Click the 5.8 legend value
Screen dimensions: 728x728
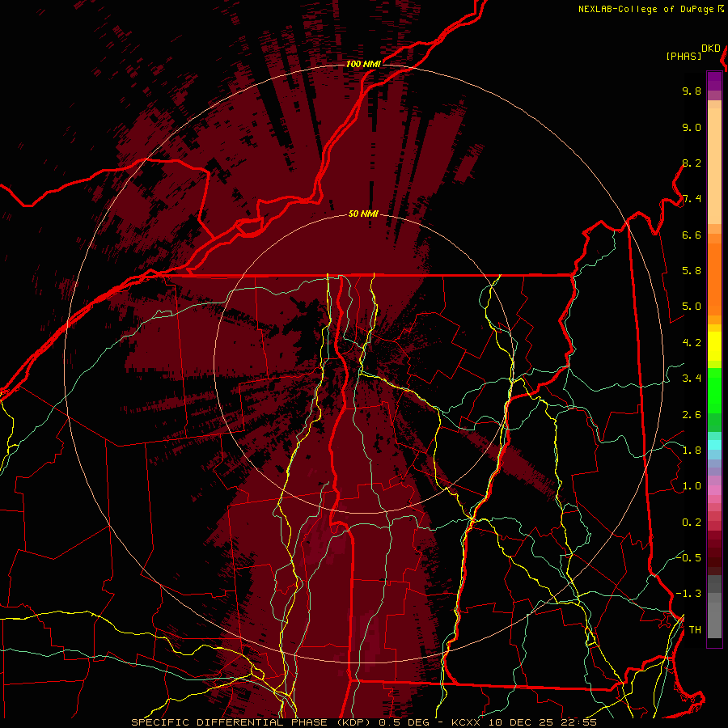point(692,271)
